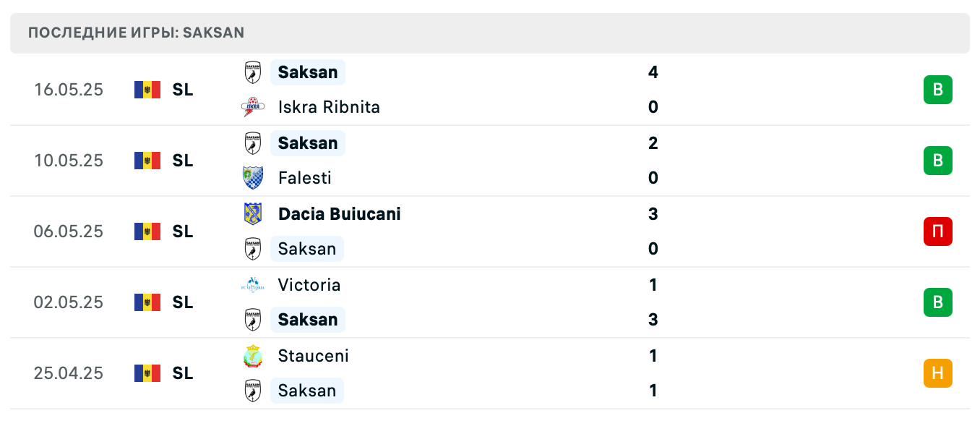Open the Stauceni team page
This screenshot has height=421, width=980.
pyautogui.click(x=313, y=356)
